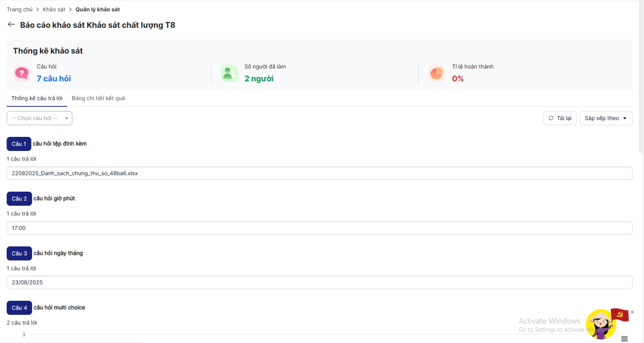
Task: Click the green people icon
Action: pyautogui.click(x=229, y=73)
